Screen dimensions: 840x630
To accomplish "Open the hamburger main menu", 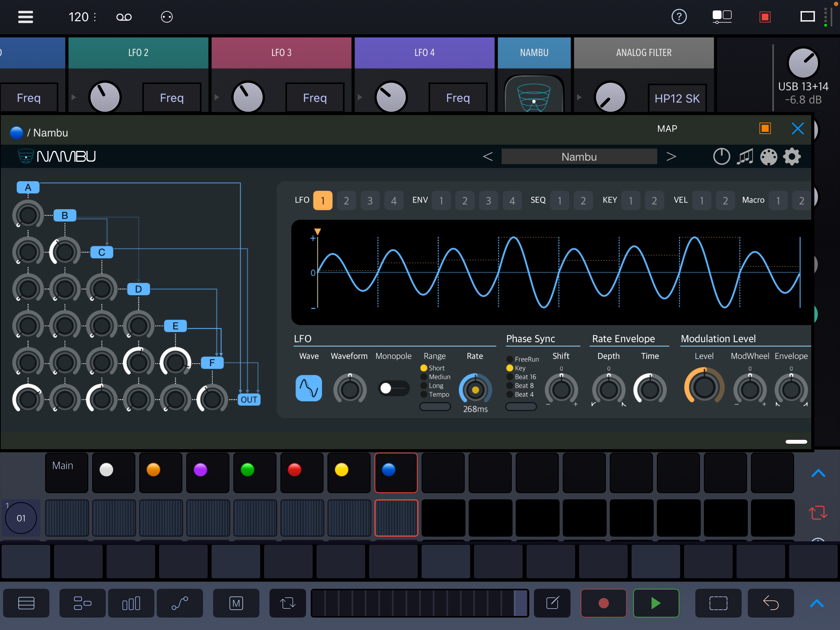I will 26,17.
